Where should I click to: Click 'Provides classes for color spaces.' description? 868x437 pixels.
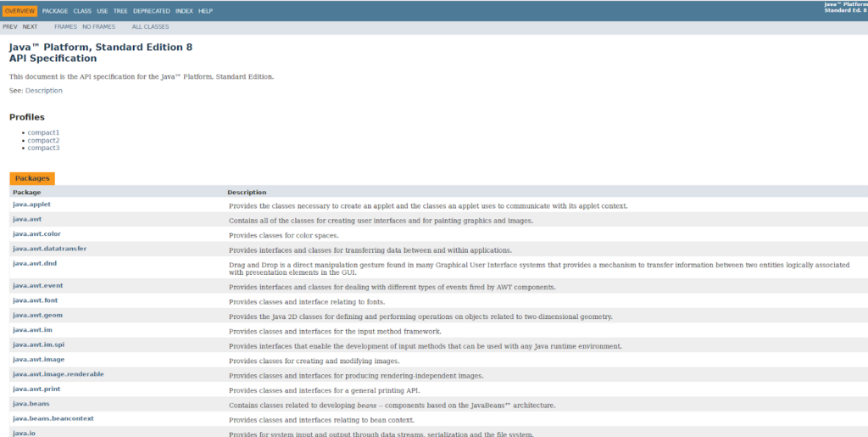pos(283,235)
